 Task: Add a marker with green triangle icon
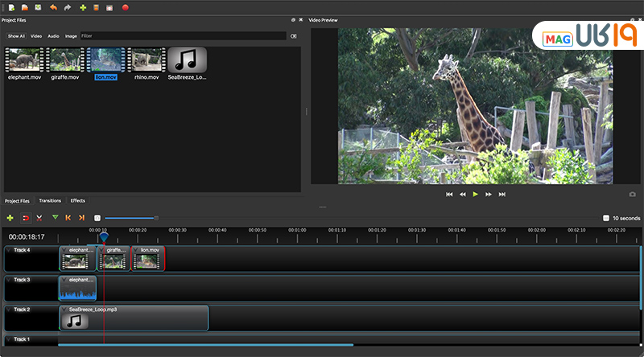click(55, 218)
